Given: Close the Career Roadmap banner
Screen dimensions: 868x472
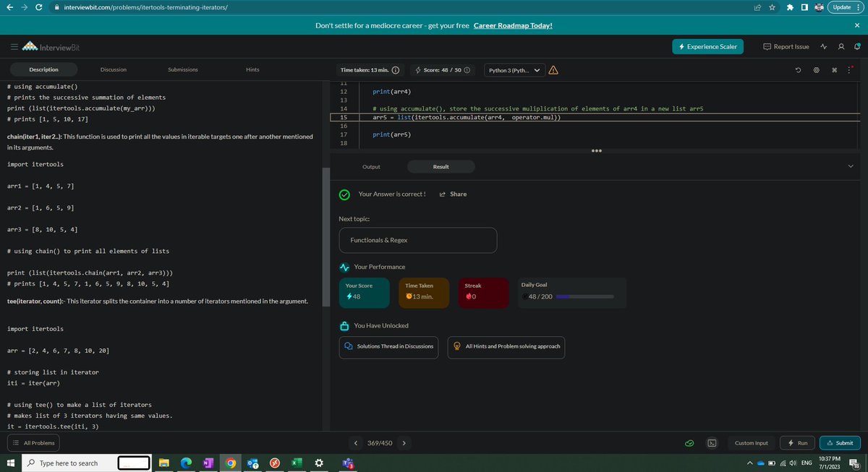Looking at the screenshot, I should (x=857, y=25).
